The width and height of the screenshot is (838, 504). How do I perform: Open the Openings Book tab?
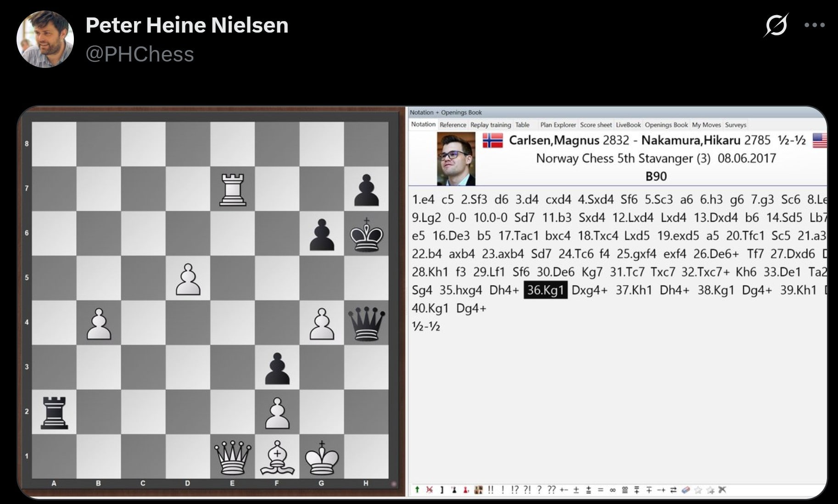[x=666, y=125]
